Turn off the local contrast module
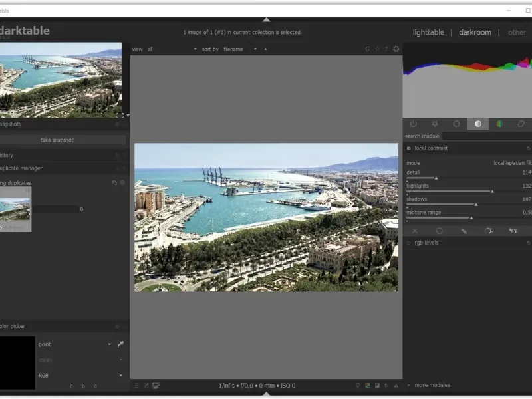The height and width of the screenshot is (399, 532). point(408,148)
